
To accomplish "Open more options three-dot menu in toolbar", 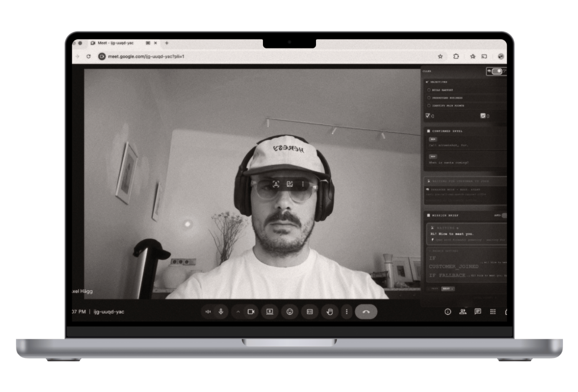I will pos(346,312).
